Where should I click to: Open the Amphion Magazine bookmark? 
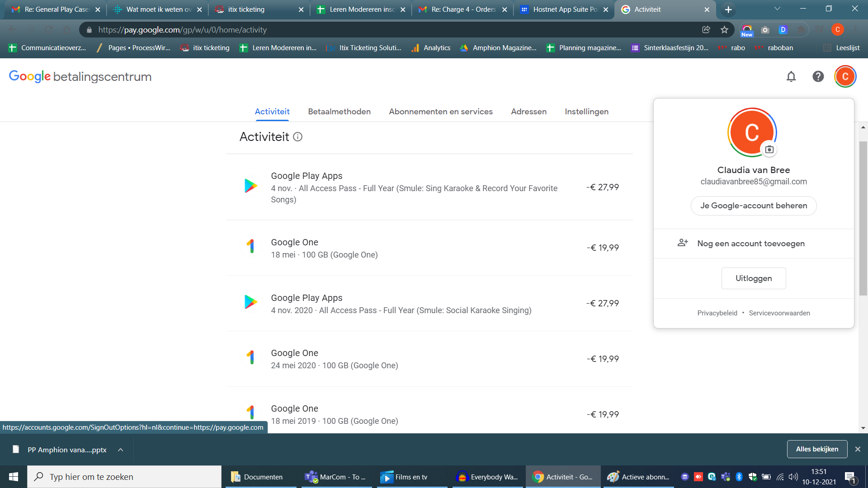click(x=498, y=48)
